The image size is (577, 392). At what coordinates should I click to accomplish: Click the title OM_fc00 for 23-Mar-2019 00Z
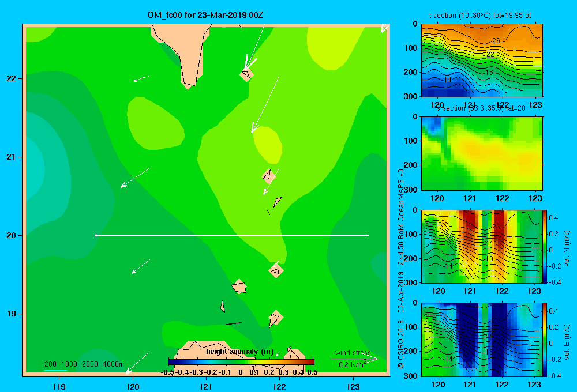[x=205, y=15]
